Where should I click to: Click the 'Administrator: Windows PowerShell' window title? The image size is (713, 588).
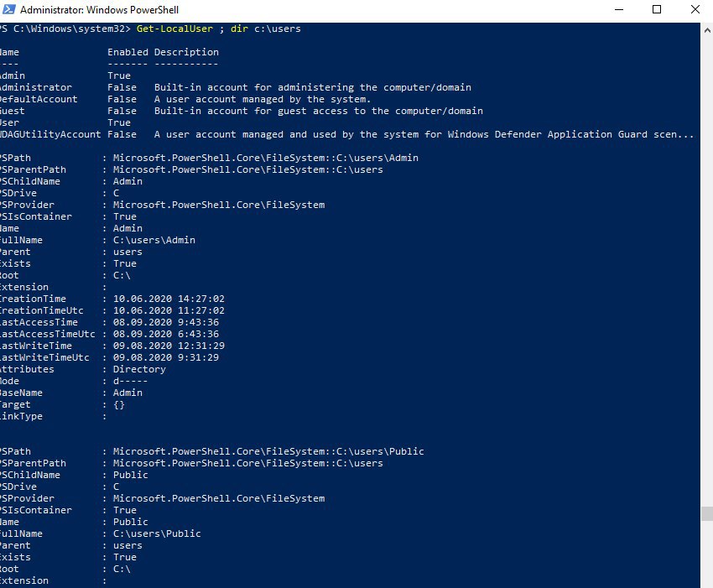(99, 10)
